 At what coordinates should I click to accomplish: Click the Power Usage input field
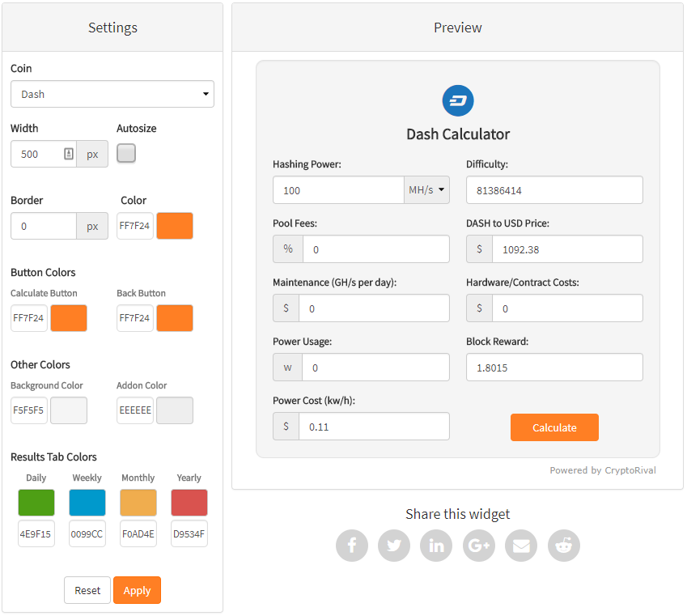375,367
